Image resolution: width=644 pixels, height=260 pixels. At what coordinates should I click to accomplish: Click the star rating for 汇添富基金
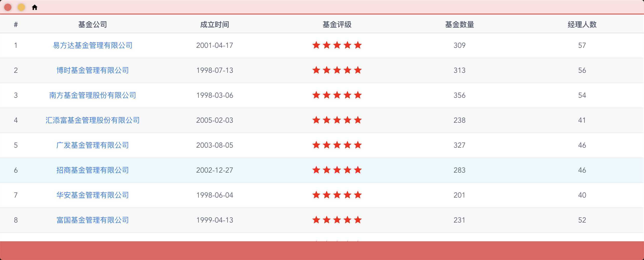[337, 120]
